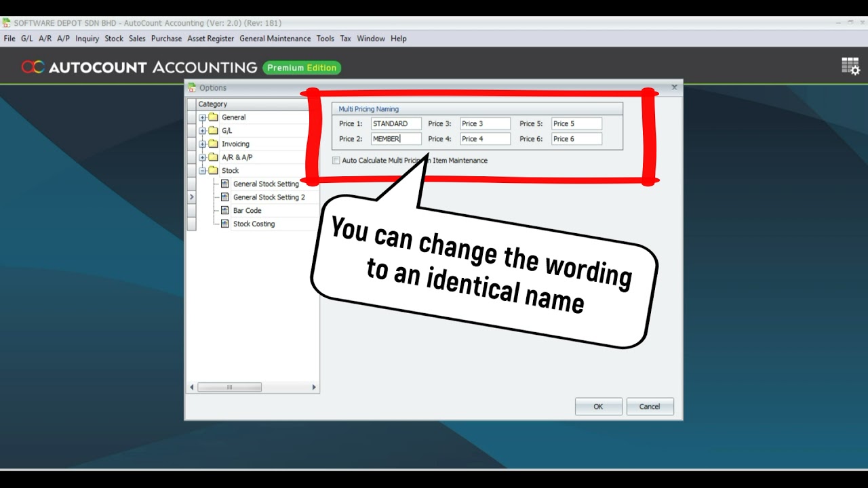
Task: Click the Price 5 name field
Action: click(576, 124)
